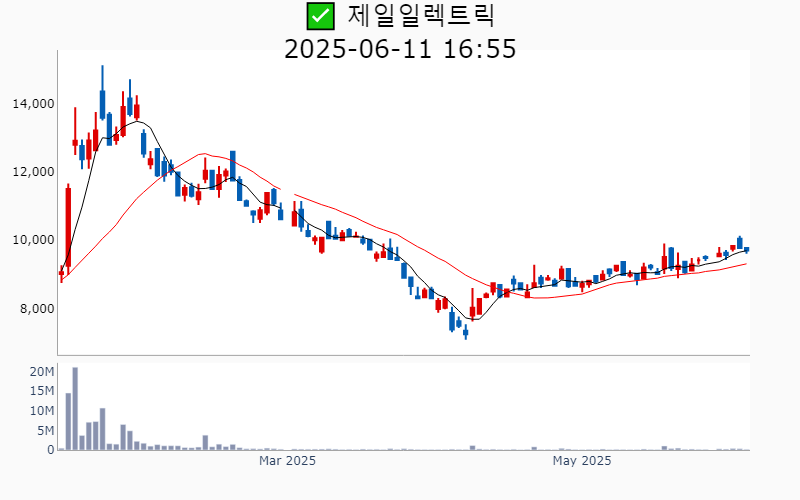The height and width of the screenshot is (500, 800).
Task: Click the 제일일렉트릭 stock title text
Action: point(421,15)
